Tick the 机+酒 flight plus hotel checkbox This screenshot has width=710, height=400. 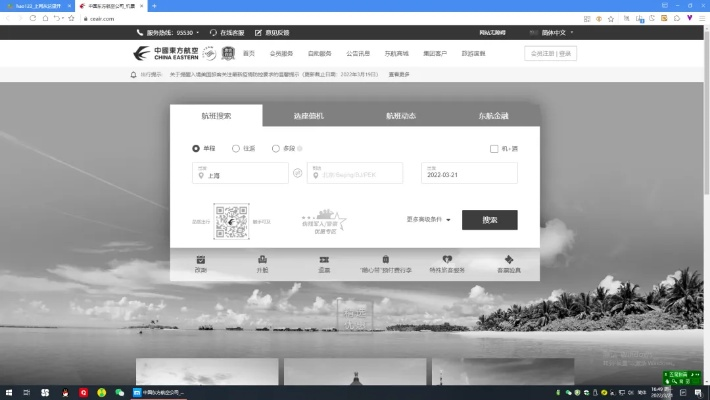pos(494,149)
